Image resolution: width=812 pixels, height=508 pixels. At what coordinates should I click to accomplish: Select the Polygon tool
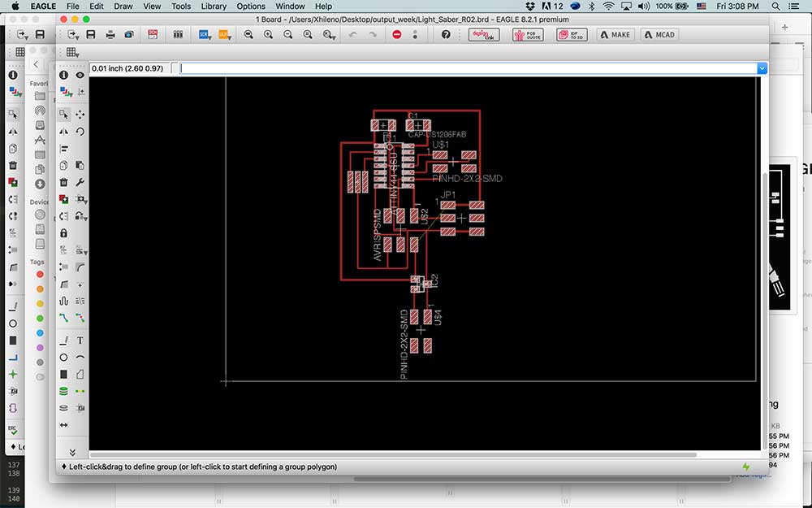(80, 374)
